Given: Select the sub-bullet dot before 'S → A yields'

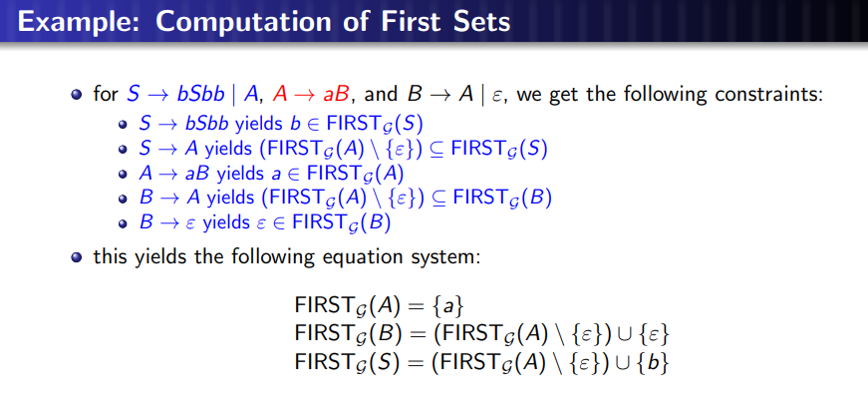Looking at the screenshot, I should pyautogui.click(x=123, y=150).
